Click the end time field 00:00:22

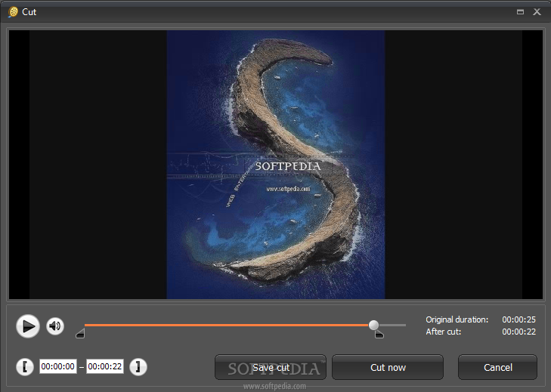(105, 366)
